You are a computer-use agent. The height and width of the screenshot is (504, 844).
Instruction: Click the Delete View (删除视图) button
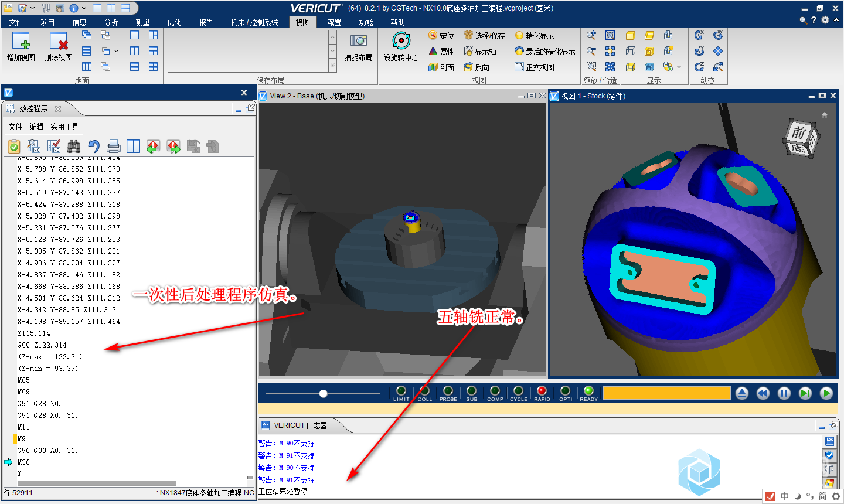point(58,46)
